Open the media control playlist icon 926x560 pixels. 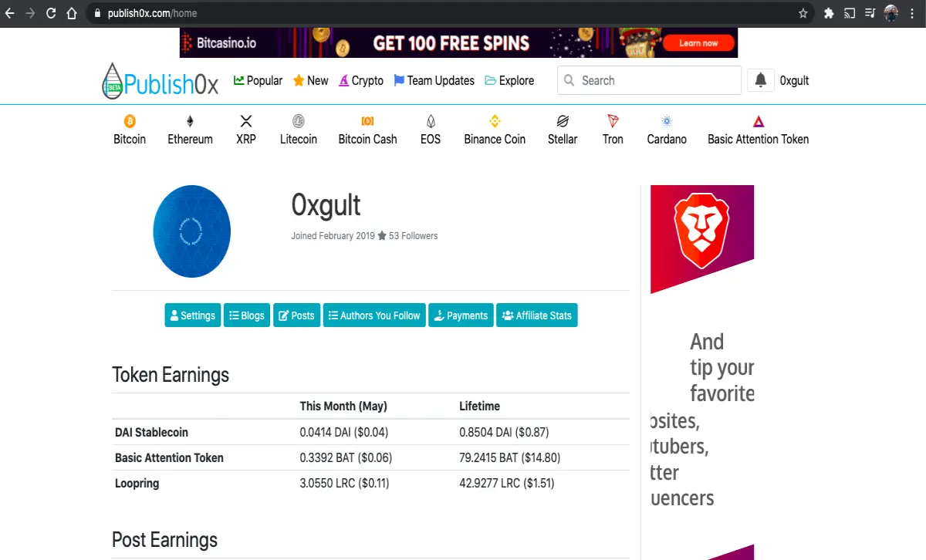tap(870, 13)
